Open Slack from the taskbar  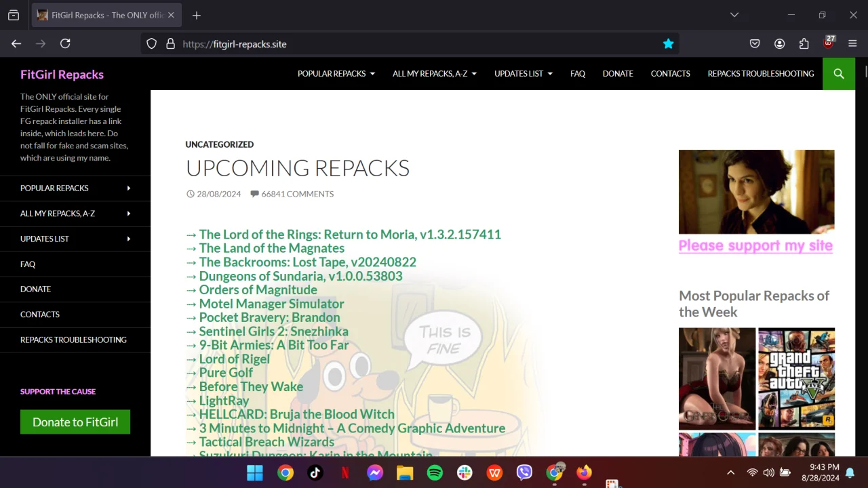point(465,472)
